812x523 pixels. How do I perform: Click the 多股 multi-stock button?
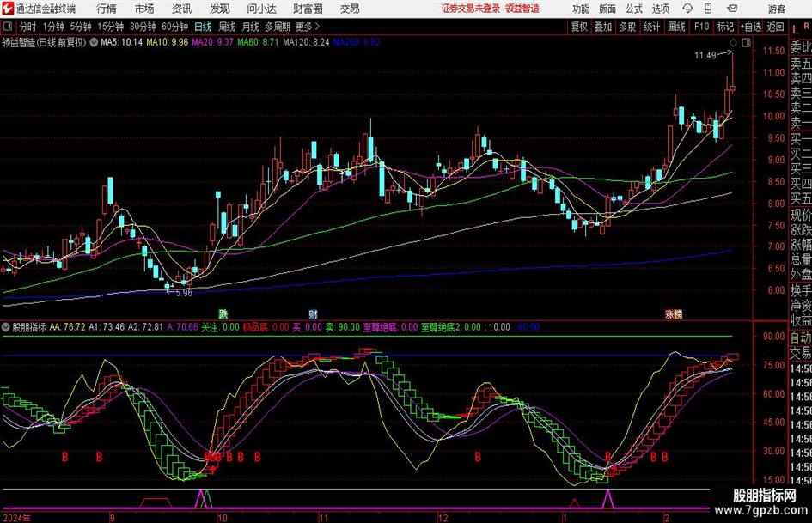[x=627, y=27]
